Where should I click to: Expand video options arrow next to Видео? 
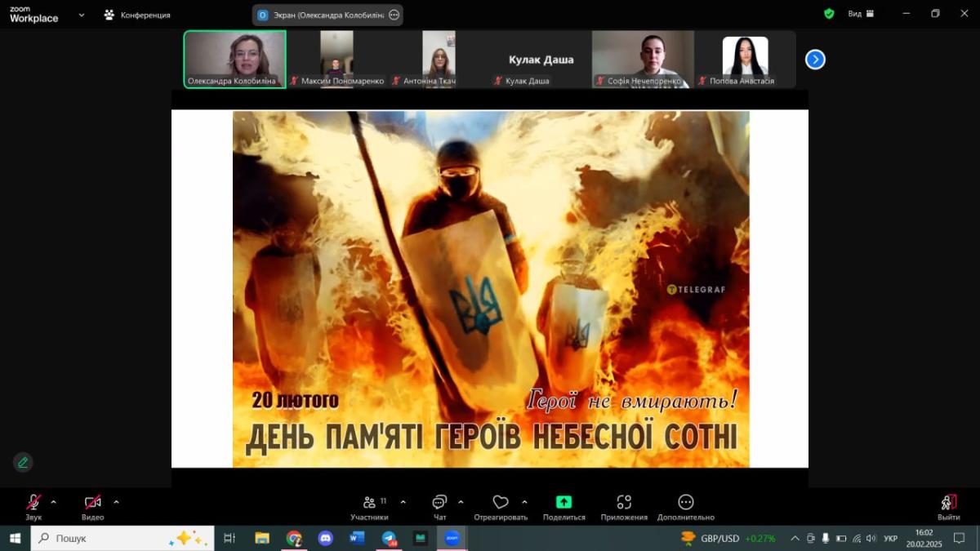point(116,502)
